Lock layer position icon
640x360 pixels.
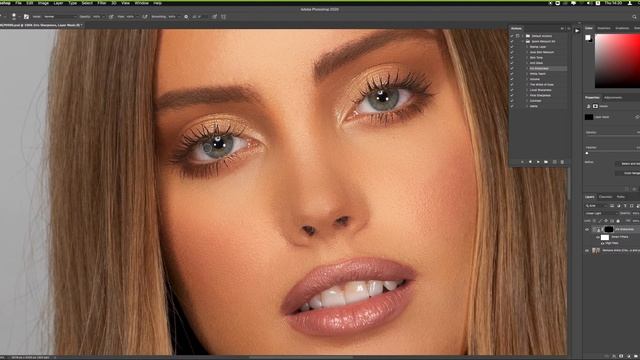(606, 221)
